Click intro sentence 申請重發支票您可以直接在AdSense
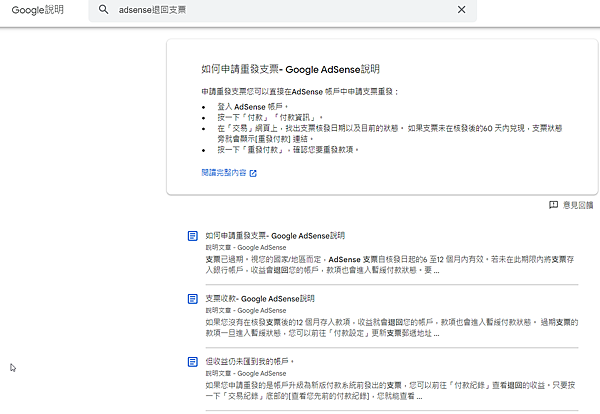 tap(300, 92)
